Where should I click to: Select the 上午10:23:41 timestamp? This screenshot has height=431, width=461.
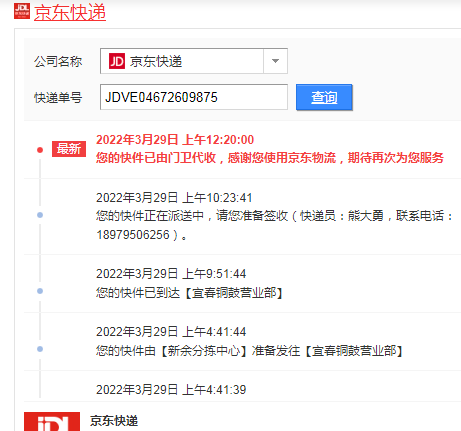point(174,198)
